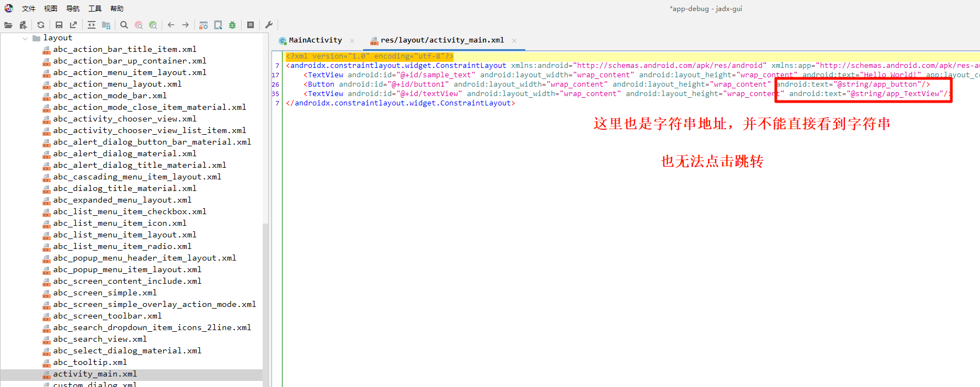This screenshot has height=387, width=980.
Task: Open Preferences via the wrench icon
Action: click(269, 25)
